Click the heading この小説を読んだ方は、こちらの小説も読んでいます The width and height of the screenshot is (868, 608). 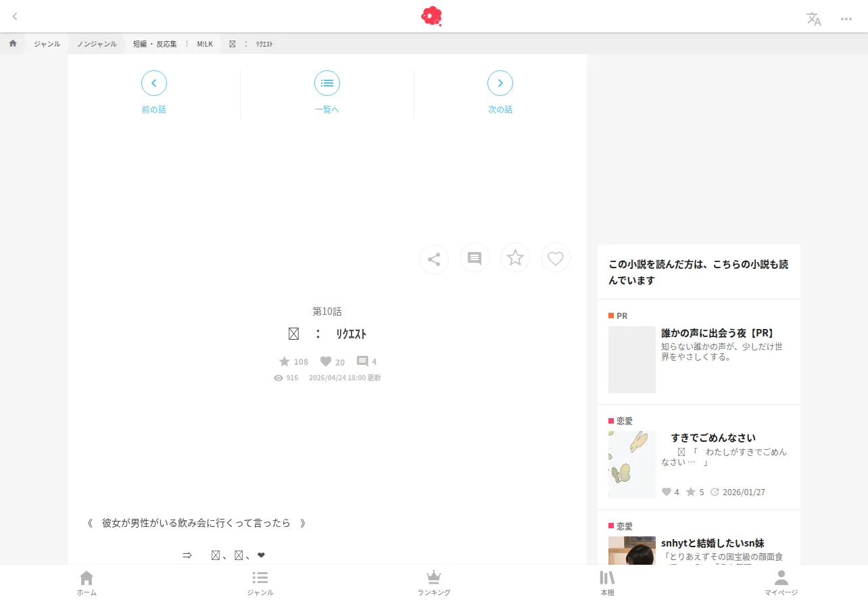click(x=698, y=272)
